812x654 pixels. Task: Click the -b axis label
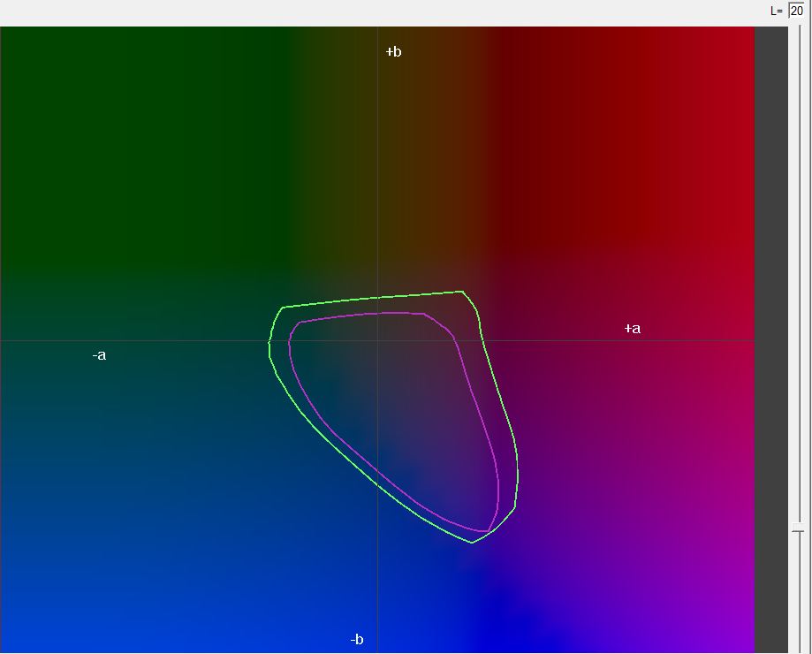357,640
